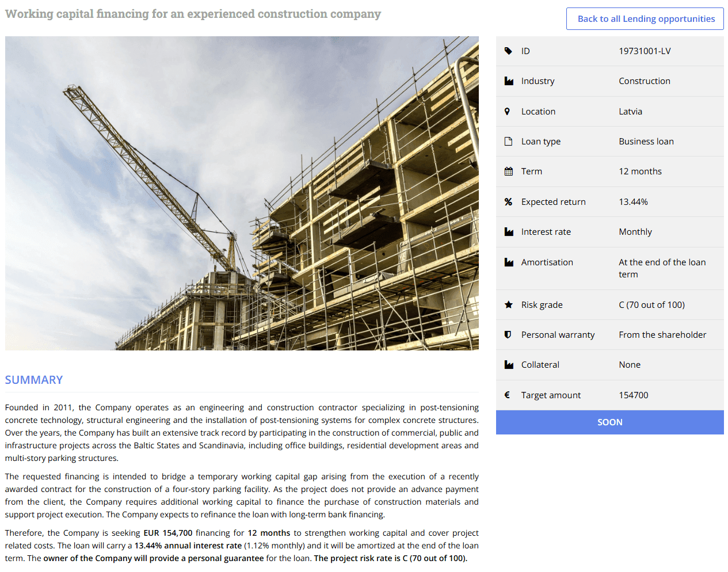This screenshot has height=572, width=728.
Task: Click the Collateral label
Action: 540,365
